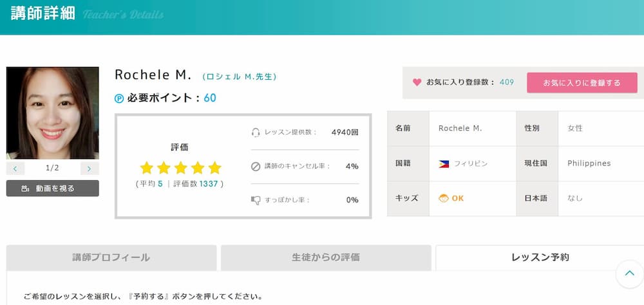Click the 409 favorites count
The height and width of the screenshot is (305, 644).
(x=507, y=82)
